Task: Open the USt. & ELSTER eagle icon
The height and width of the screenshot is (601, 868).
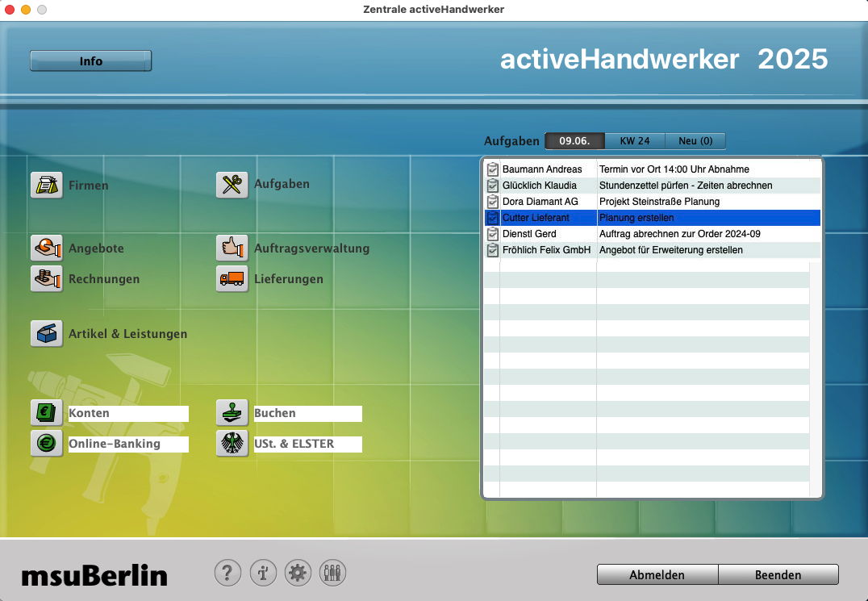Action: (x=232, y=443)
